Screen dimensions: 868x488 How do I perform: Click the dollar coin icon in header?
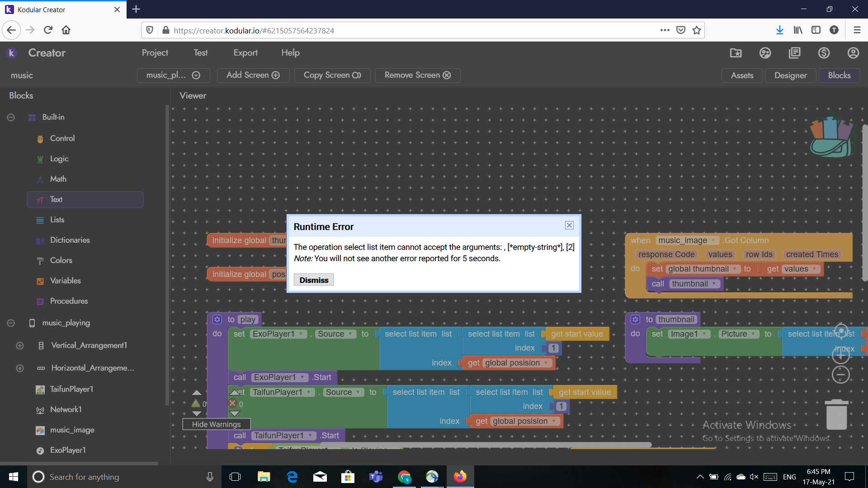(824, 53)
